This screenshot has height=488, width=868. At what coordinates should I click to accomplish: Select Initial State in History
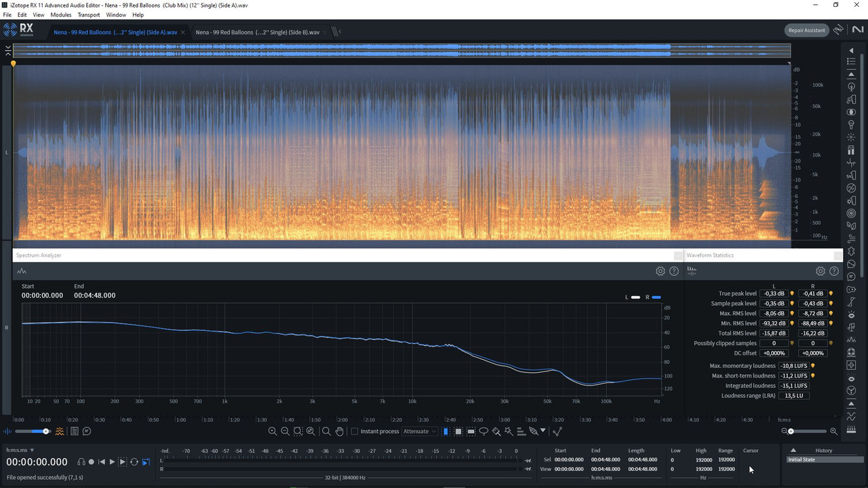tap(824, 460)
